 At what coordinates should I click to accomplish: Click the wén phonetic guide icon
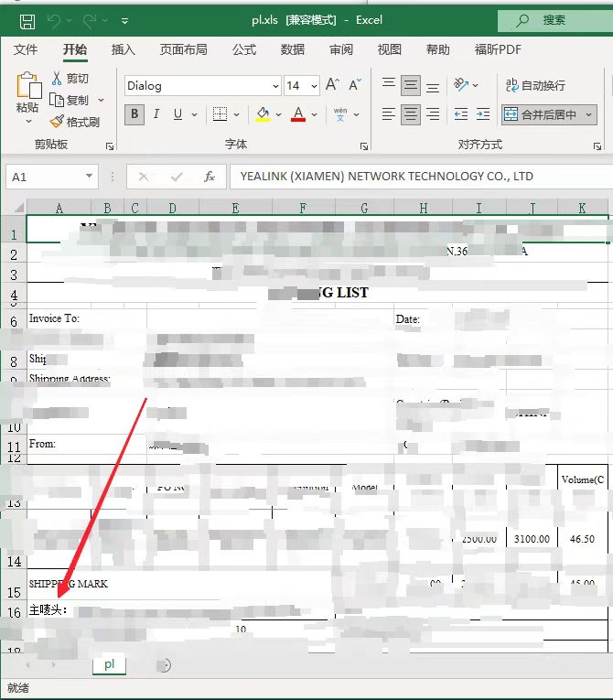(340, 114)
